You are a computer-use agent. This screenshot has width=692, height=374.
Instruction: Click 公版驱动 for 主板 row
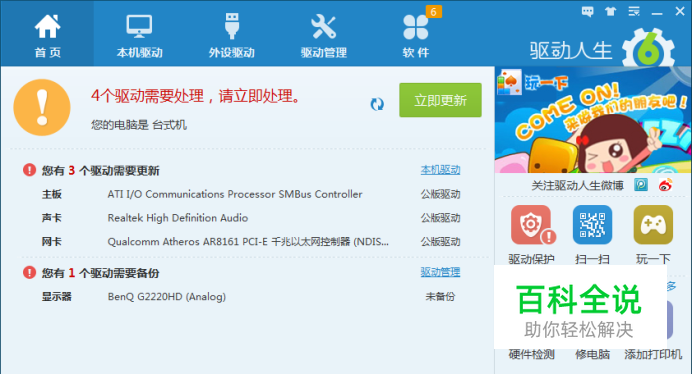coord(440,194)
